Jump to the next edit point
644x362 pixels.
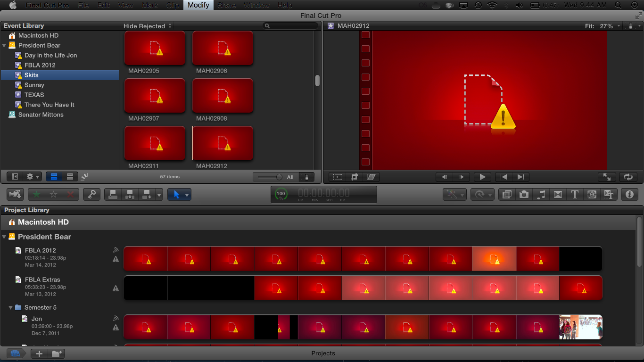(520, 177)
